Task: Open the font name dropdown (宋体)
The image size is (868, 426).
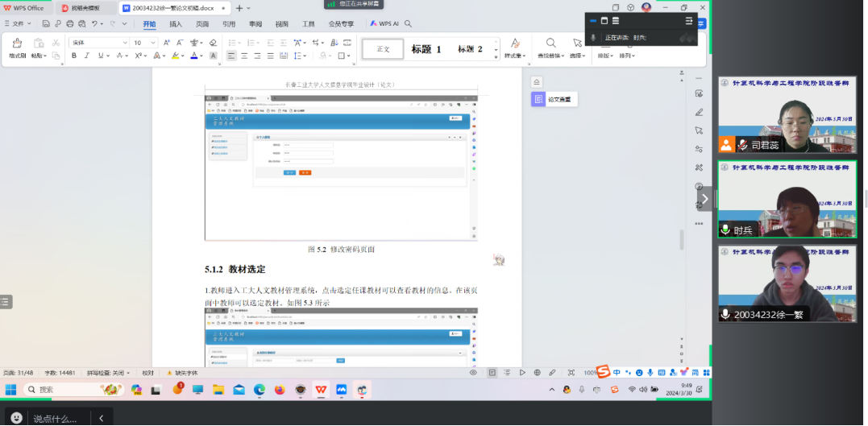Action: tap(98, 43)
